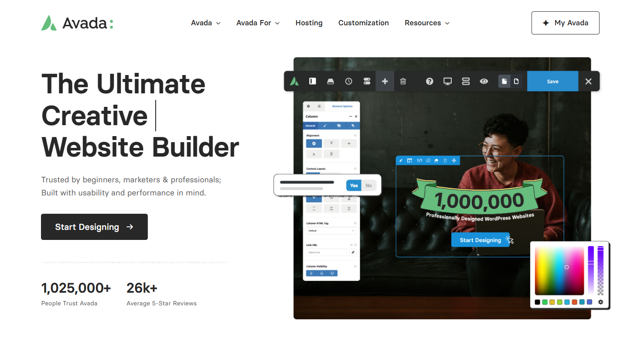Screen dimensions: 644x342
Task: Click the dark Start Designing button
Action: (x=94, y=227)
